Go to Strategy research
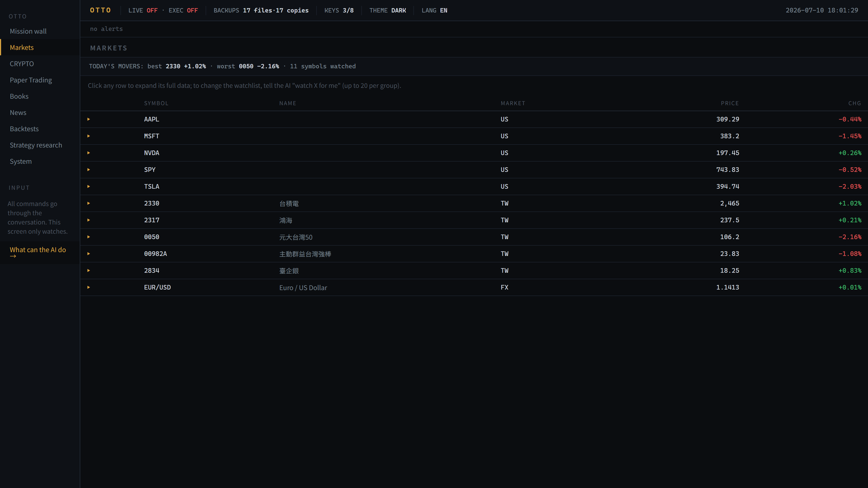868x488 pixels. tap(40, 145)
